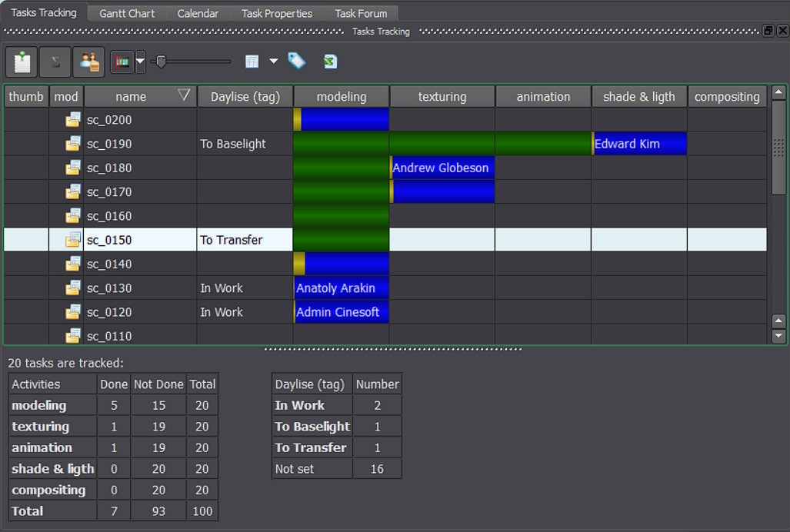The width and height of the screenshot is (790, 532).
Task: Click the scroll down arrow of the task list
Action: coord(778,336)
